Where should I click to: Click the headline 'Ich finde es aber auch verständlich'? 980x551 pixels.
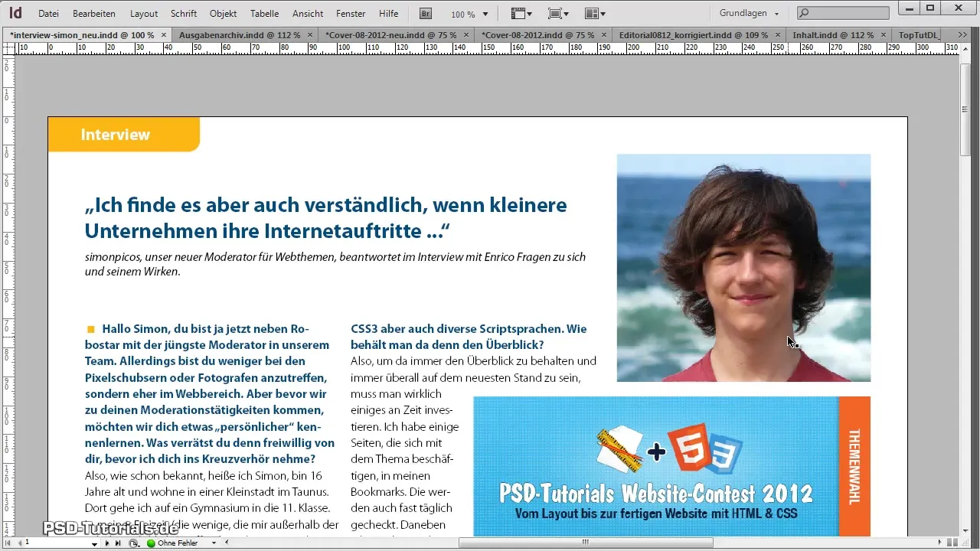pyautogui.click(x=326, y=217)
